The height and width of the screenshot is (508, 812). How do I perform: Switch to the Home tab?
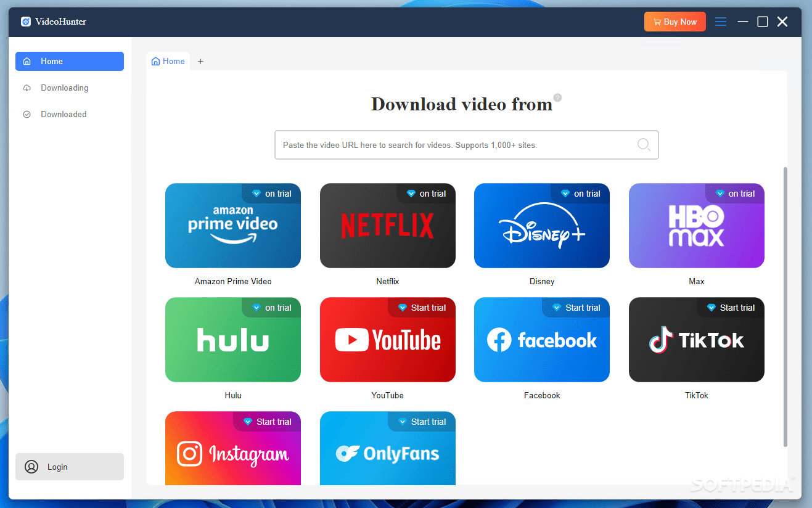(168, 61)
